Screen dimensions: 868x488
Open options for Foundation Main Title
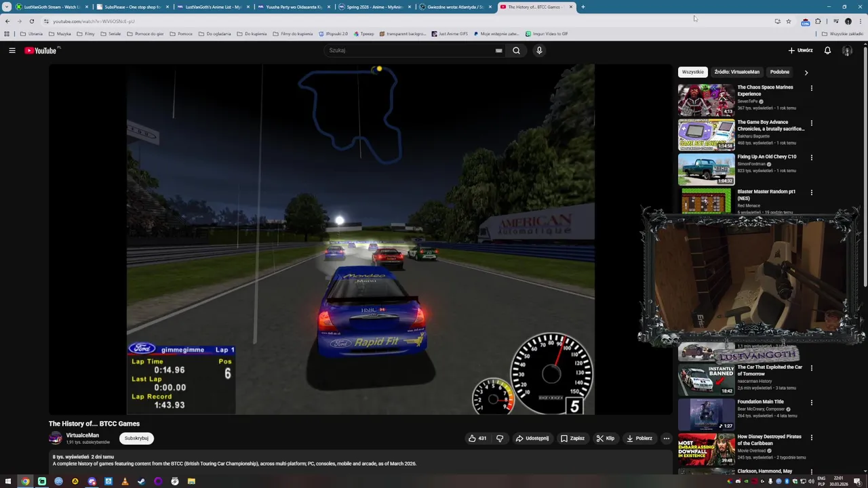811,403
